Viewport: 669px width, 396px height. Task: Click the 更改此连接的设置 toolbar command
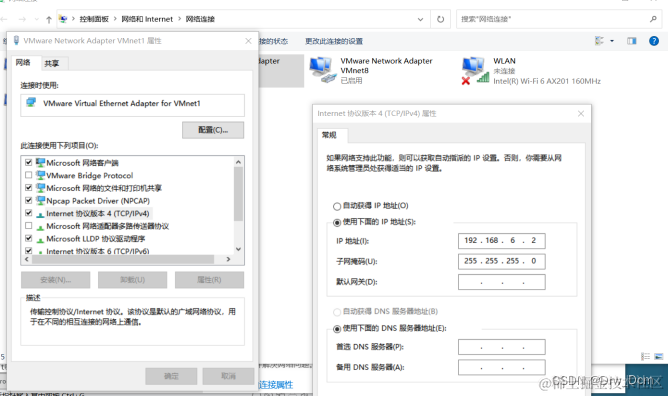[x=334, y=41]
